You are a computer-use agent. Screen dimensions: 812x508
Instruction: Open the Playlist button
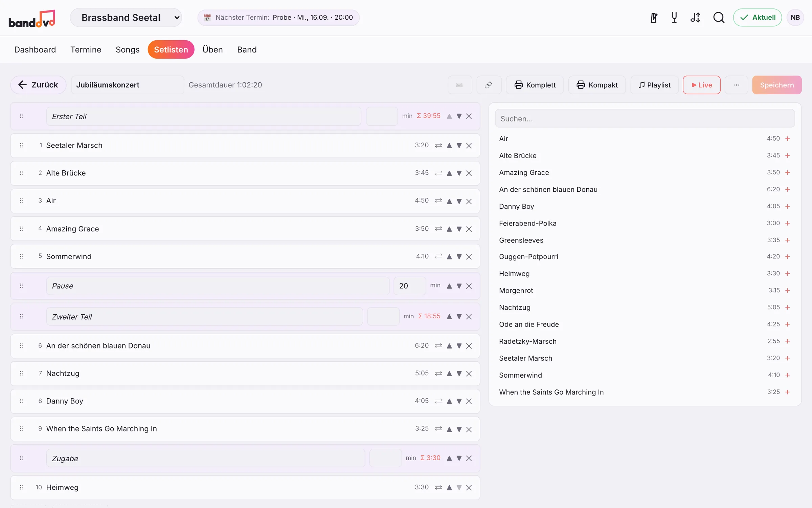[x=655, y=85]
